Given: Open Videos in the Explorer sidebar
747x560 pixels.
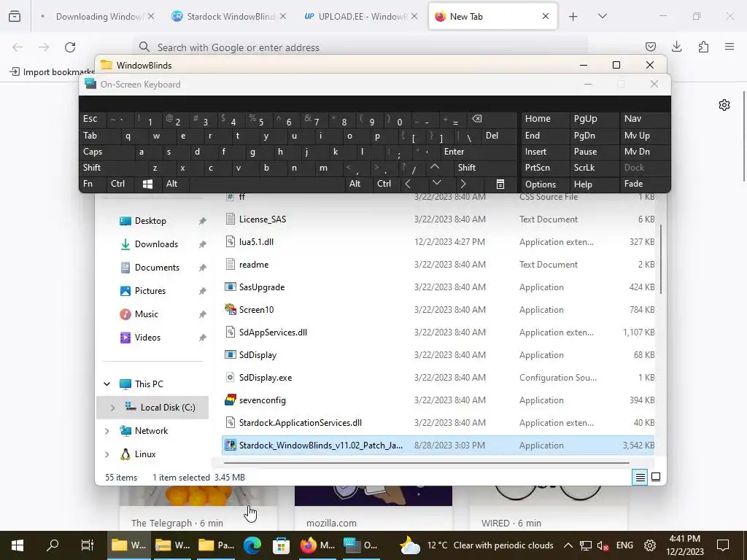Looking at the screenshot, I should (147, 338).
